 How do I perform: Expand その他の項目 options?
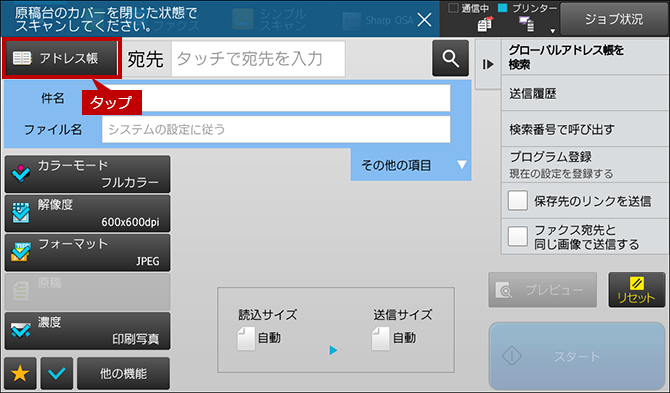pyautogui.click(x=411, y=165)
